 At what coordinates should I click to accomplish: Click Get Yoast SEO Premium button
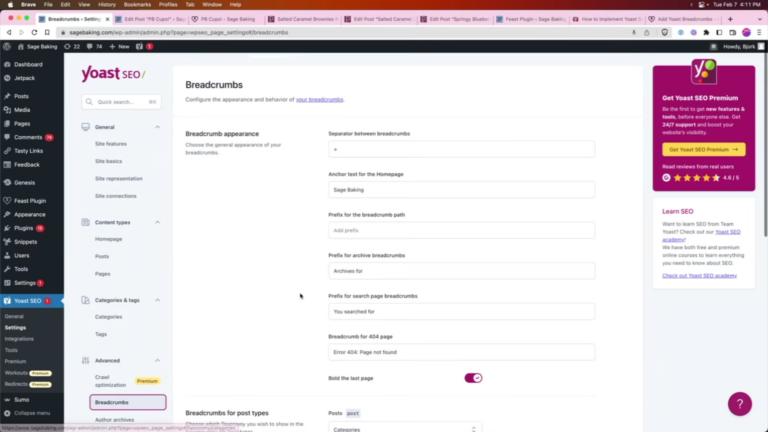(x=703, y=149)
